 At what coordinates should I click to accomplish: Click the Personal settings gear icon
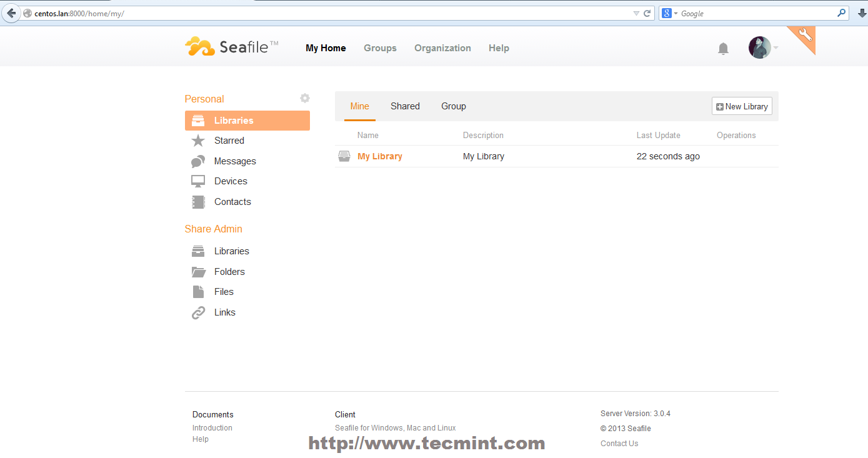tap(304, 98)
